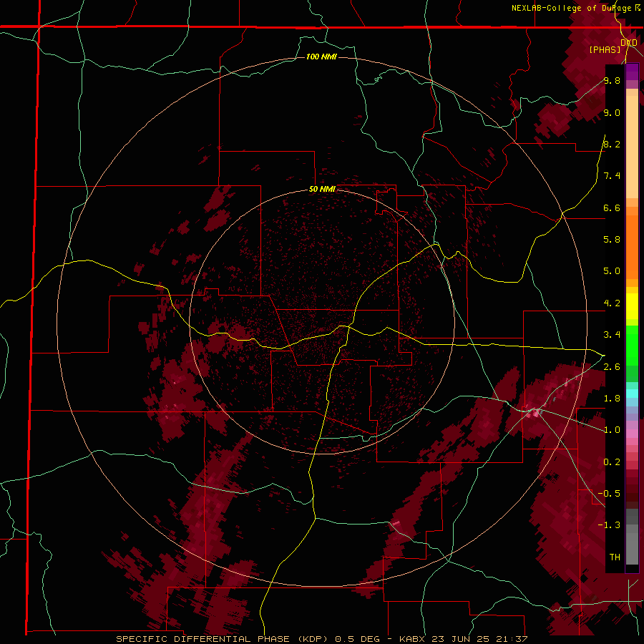This screenshot has height=644, width=644.
Task: Click the yellow segment of the color bar
Action: tap(632, 306)
